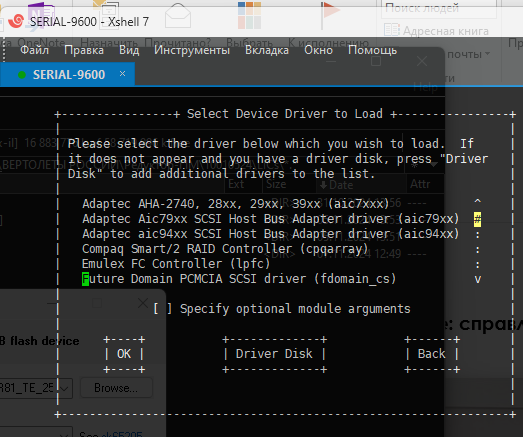This screenshot has width=523, height=437.
Task: Select Emulex FC Controller (lpfc)
Action: (x=176, y=264)
